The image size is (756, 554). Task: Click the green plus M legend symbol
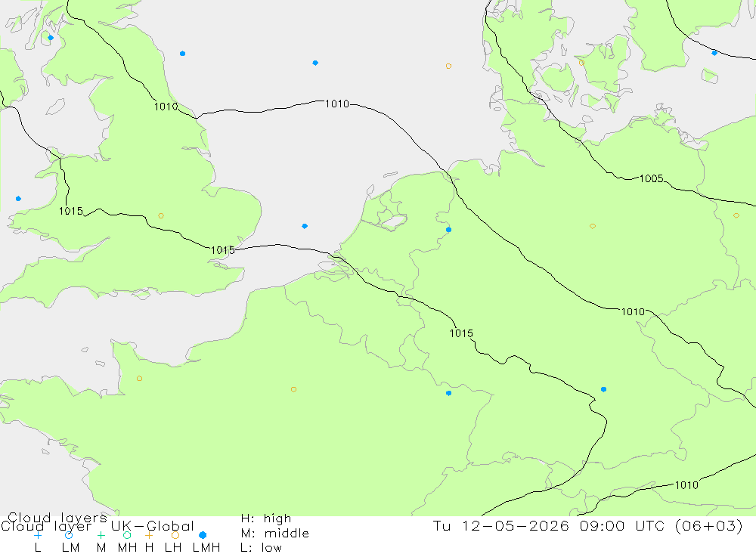[101, 535]
